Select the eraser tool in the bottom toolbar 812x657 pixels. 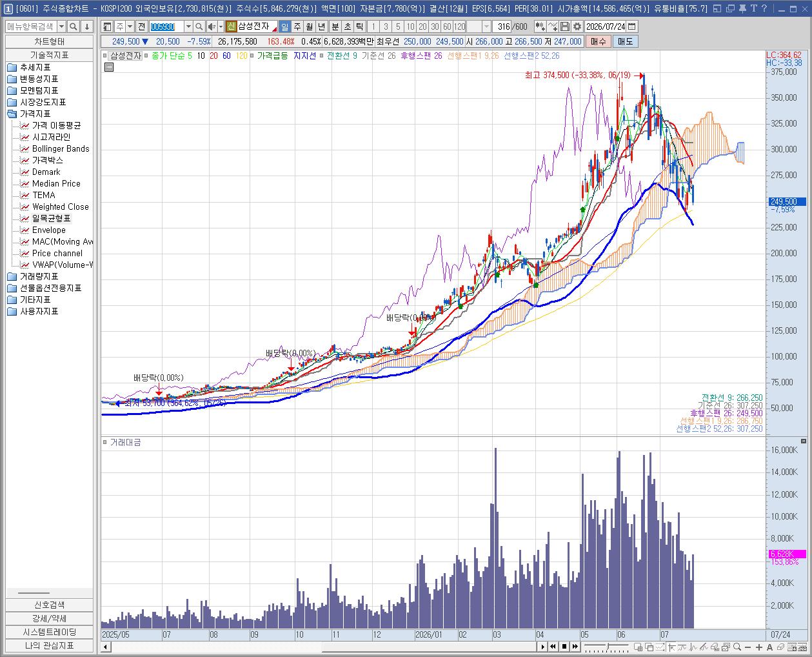coord(780,647)
